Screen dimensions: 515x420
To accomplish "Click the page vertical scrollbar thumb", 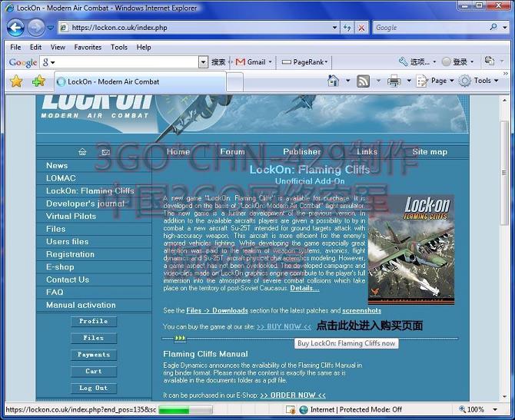I will pos(504,173).
